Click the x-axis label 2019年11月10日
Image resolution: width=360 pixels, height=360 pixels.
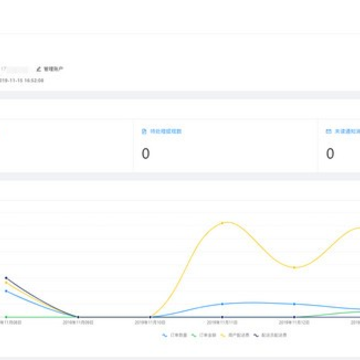click(x=150, y=323)
